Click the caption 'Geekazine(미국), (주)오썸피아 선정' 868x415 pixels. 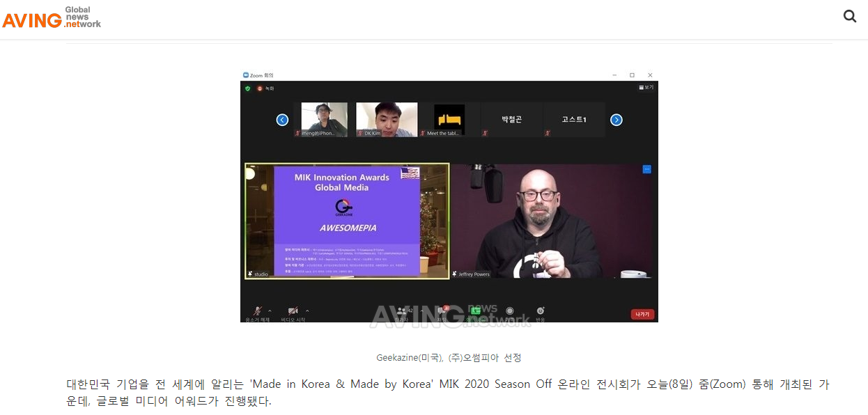pos(449,358)
